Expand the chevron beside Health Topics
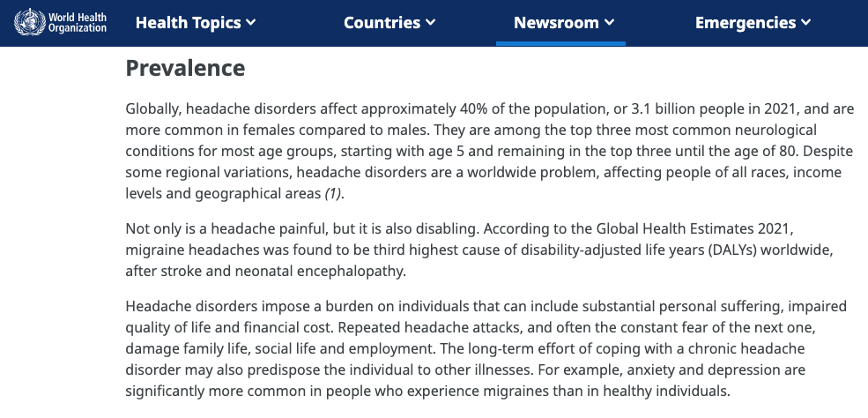The image size is (868, 418). click(x=251, y=23)
